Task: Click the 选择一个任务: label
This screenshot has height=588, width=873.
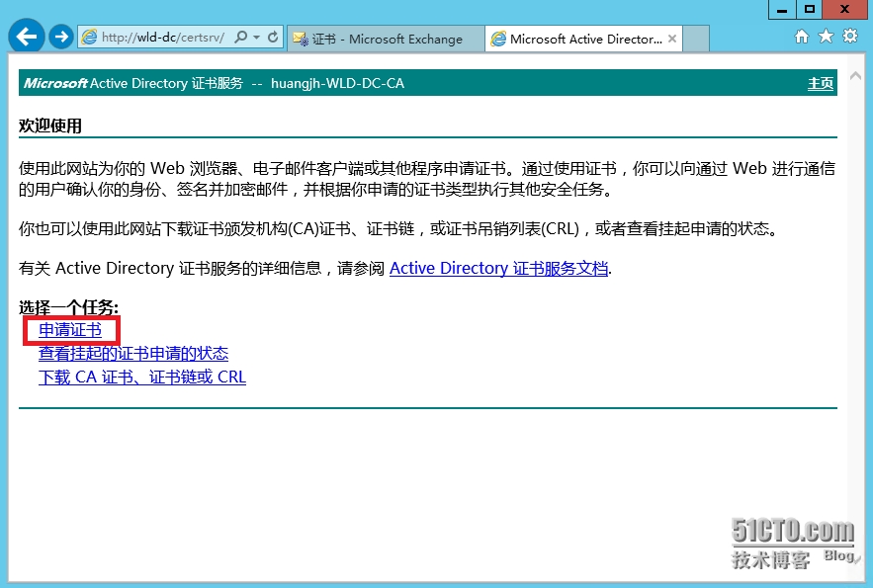Action: tap(68, 307)
